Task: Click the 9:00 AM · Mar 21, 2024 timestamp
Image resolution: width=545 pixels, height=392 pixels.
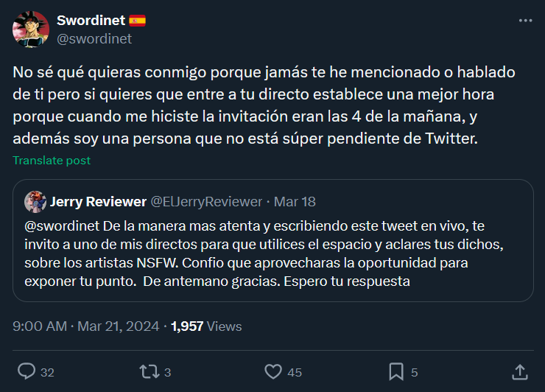Action: click(x=85, y=326)
